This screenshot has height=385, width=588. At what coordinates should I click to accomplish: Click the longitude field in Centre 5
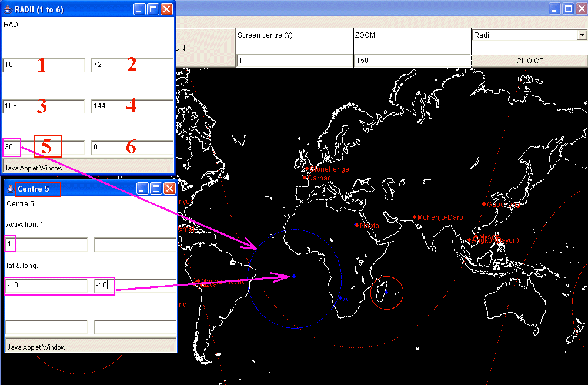pyautogui.click(x=135, y=285)
